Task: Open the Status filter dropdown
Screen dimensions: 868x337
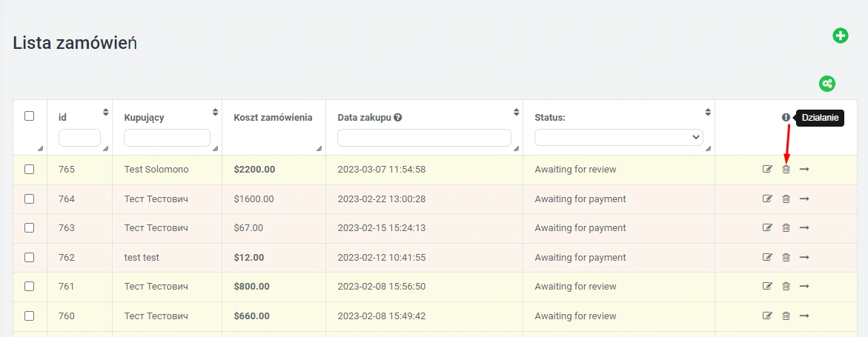Action: point(618,137)
